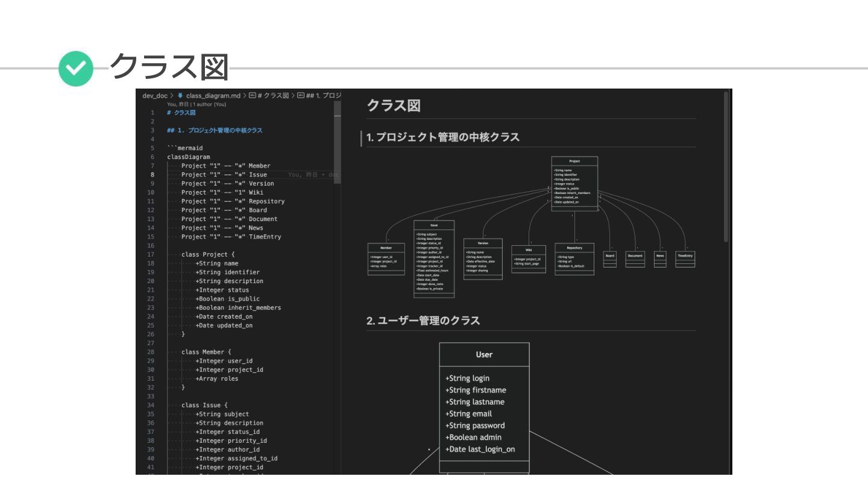Click code line 'Project "1" -- "*" Version'

pyautogui.click(x=228, y=183)
